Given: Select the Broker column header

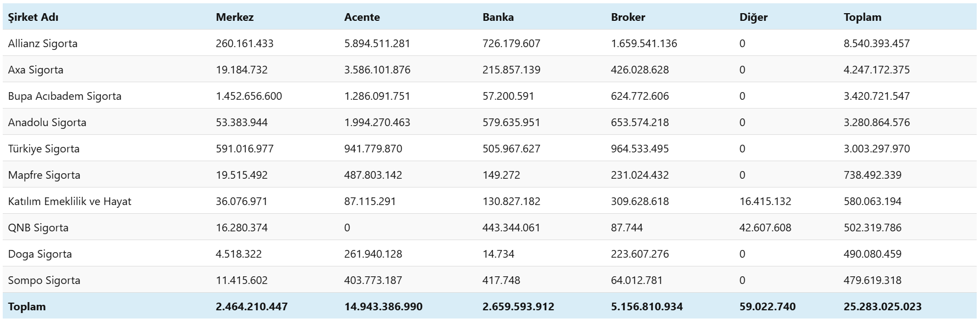Looking at the screenshot, I should click(628, 17).
